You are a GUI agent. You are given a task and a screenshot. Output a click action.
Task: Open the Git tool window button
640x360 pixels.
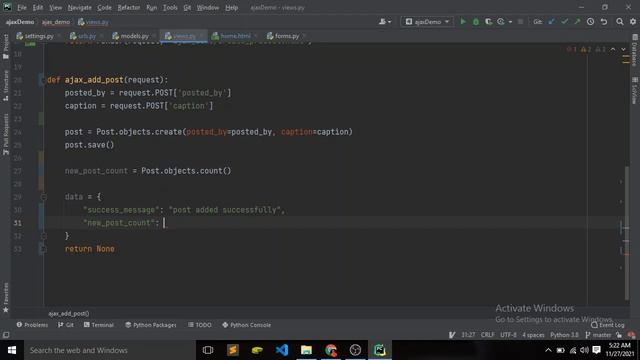click(x=66, y=325)
